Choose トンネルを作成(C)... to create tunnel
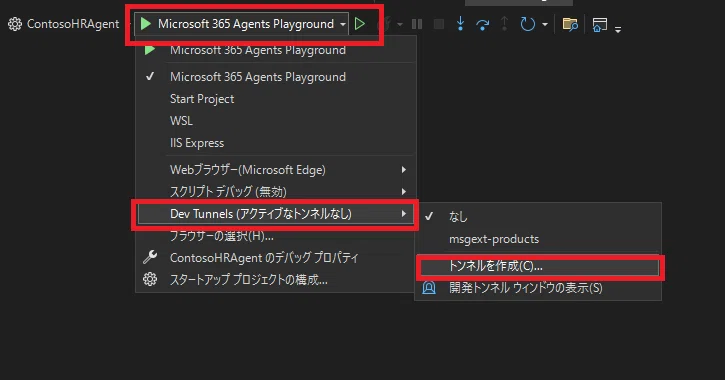This screenshot has width=725, height=380. (538, 266)
